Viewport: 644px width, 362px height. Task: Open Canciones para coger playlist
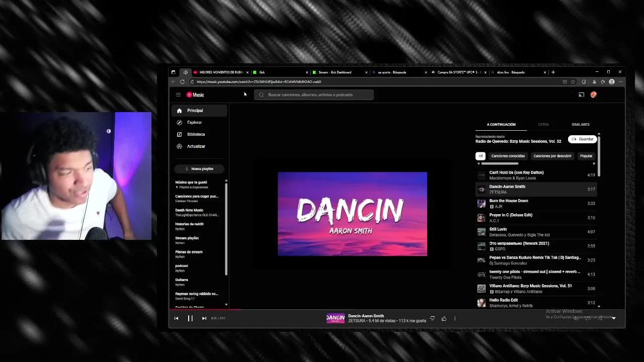pyautogui.click(x=198, y=199)
